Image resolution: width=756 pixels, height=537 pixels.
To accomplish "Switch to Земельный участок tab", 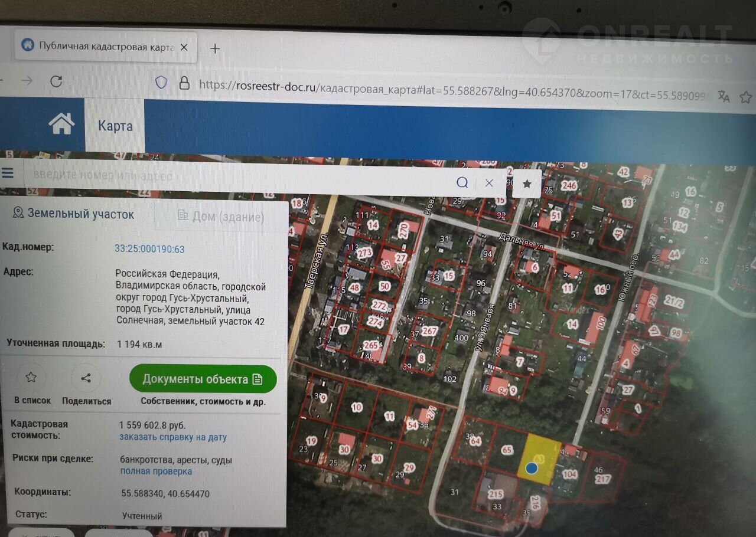I will coord(74,214).
